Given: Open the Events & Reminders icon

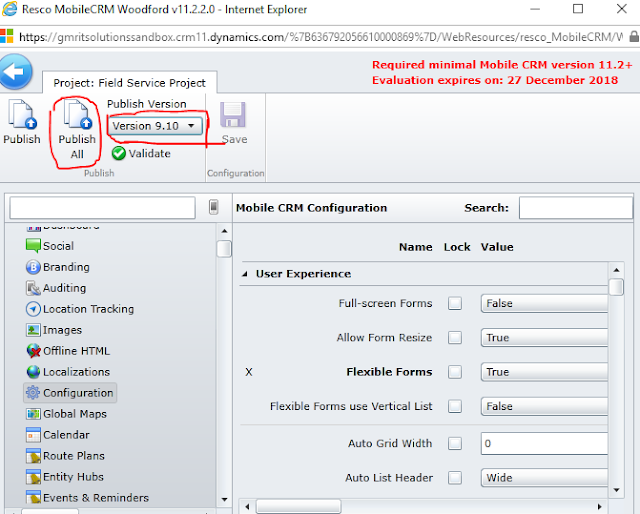Looking at the screenshot, I should pyautogui.click(x=33, y=498).
